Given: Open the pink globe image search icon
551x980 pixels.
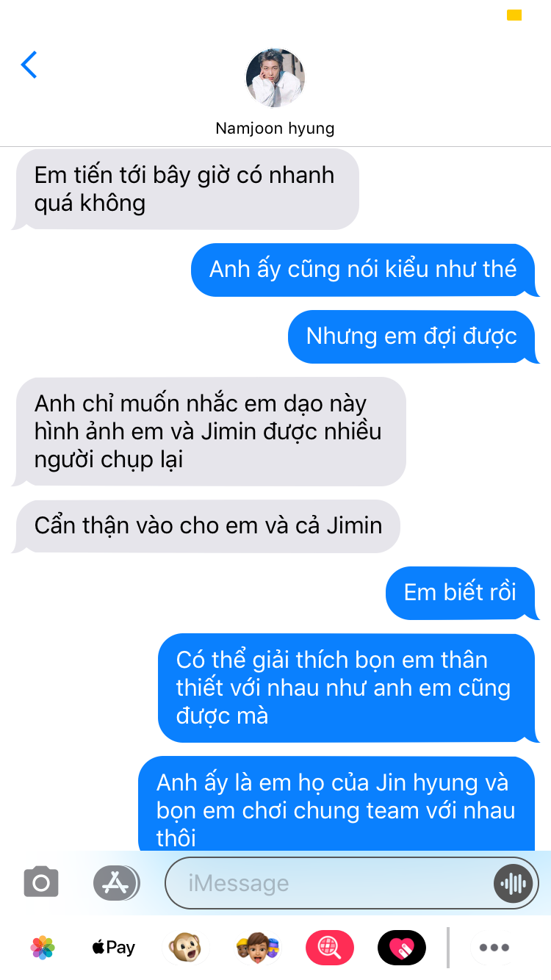Looking at the screenshot, I should tap(329, 947).
